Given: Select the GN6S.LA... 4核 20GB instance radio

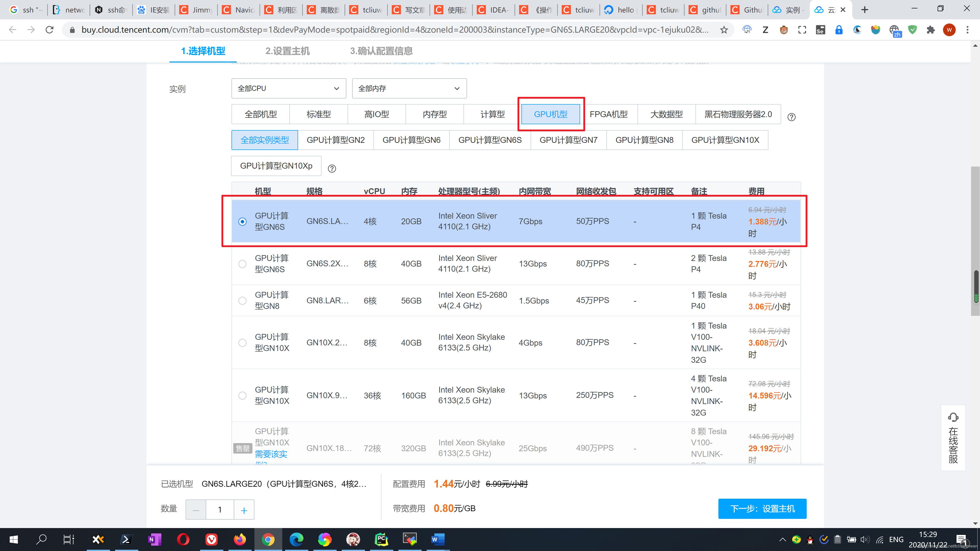Looking at the screenshot, I should click(x=242, y=221).
